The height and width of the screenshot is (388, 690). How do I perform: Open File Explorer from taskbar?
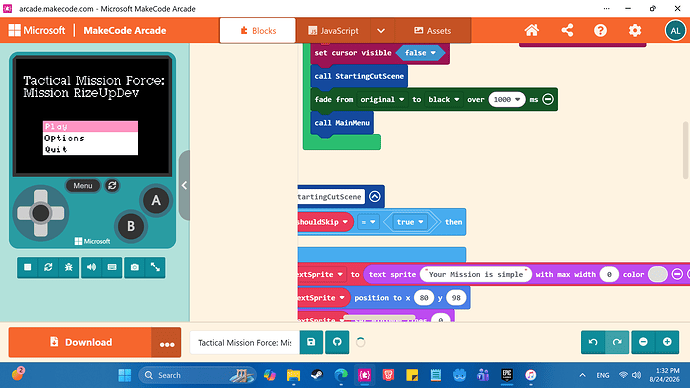(293, 375)
